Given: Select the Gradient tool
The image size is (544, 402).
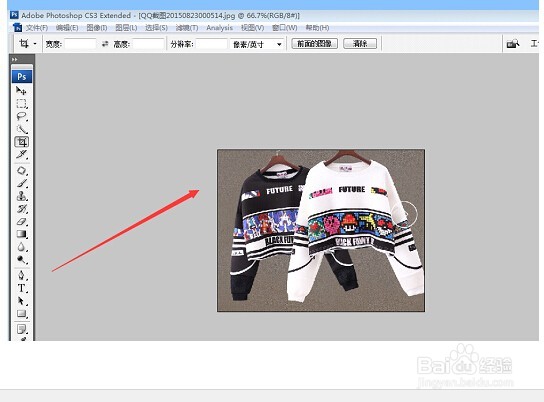Looking at the screenshot, I should click(22, 234).
